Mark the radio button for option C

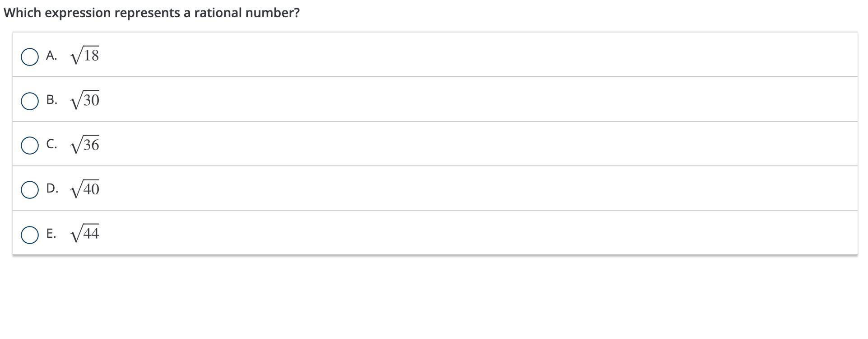pyautogui.click(x=30, y=146)
